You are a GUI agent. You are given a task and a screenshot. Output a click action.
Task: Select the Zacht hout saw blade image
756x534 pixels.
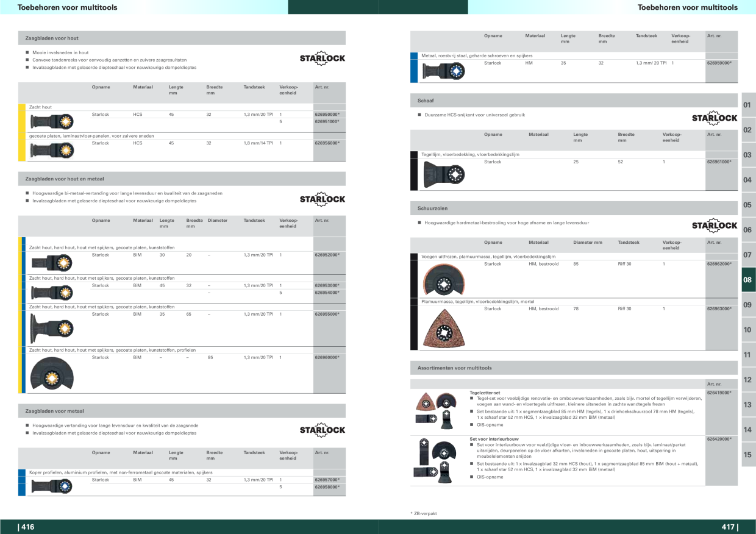pos(52,121)
